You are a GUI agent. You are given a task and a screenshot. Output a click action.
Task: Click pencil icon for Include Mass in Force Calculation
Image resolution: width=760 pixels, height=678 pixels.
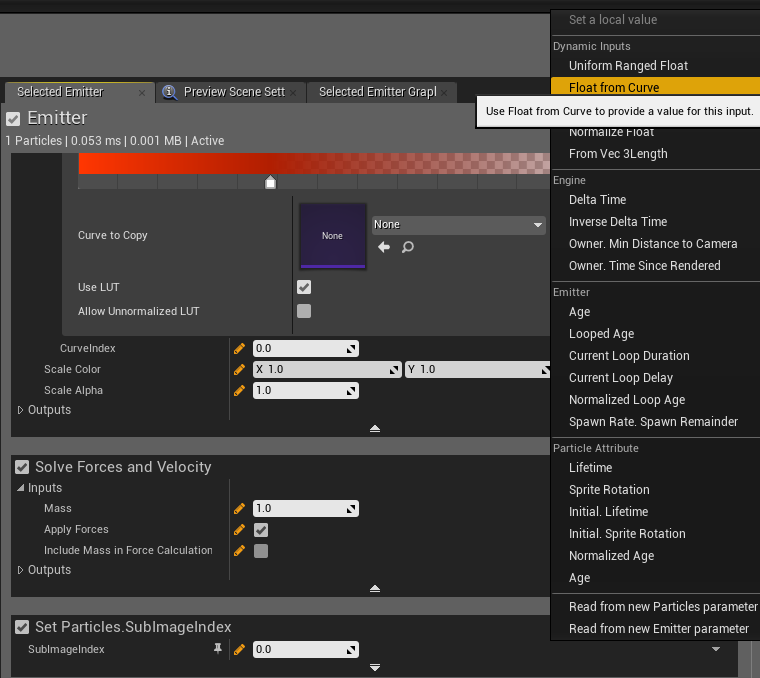239,551
